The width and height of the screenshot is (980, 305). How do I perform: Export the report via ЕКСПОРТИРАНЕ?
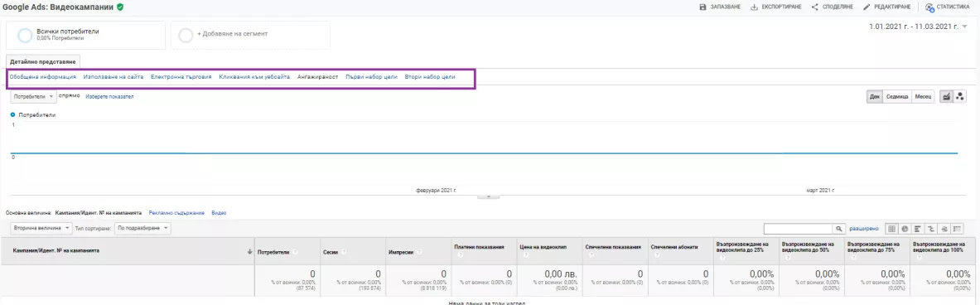point(775,7)
